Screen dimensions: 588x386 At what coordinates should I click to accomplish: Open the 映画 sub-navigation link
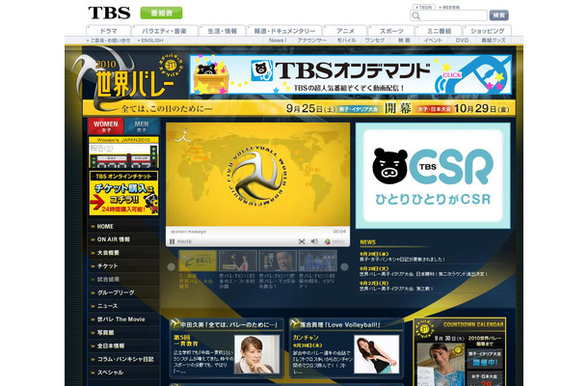[x=404, y=41]
